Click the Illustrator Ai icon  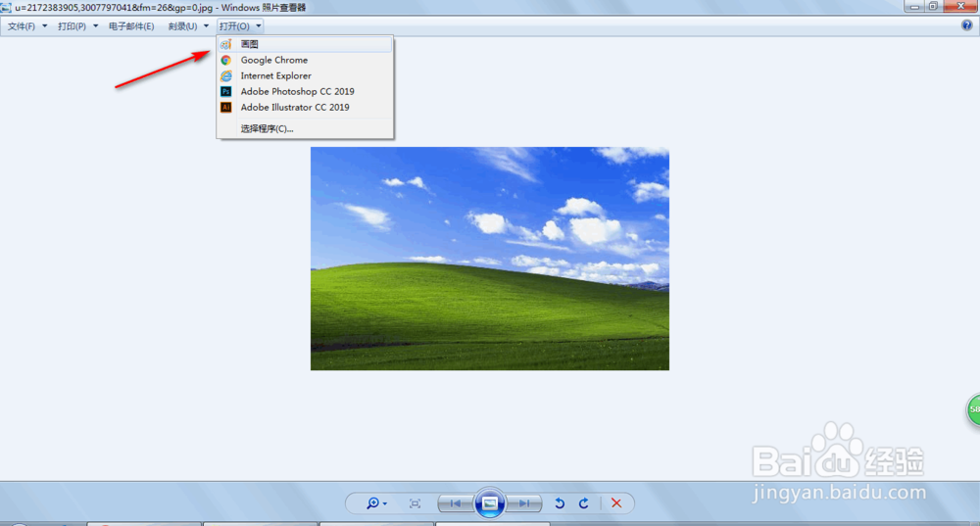tap(226, 108)
